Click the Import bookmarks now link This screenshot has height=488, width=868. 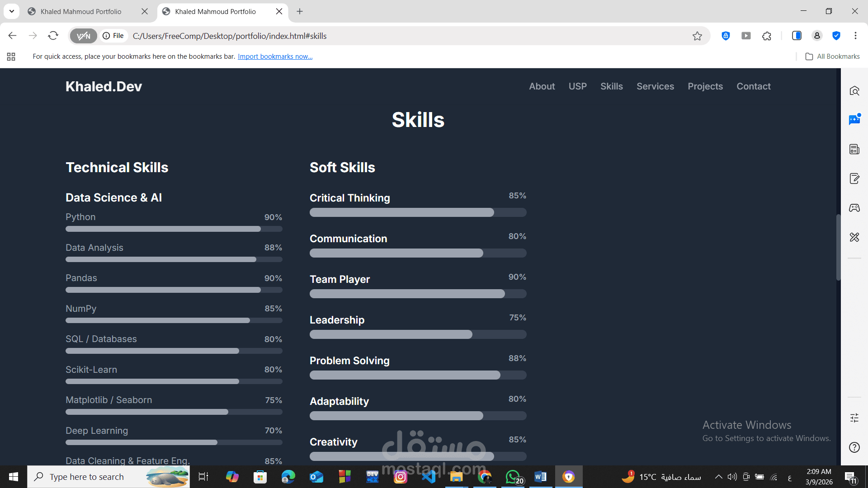(x=275, y=56)
